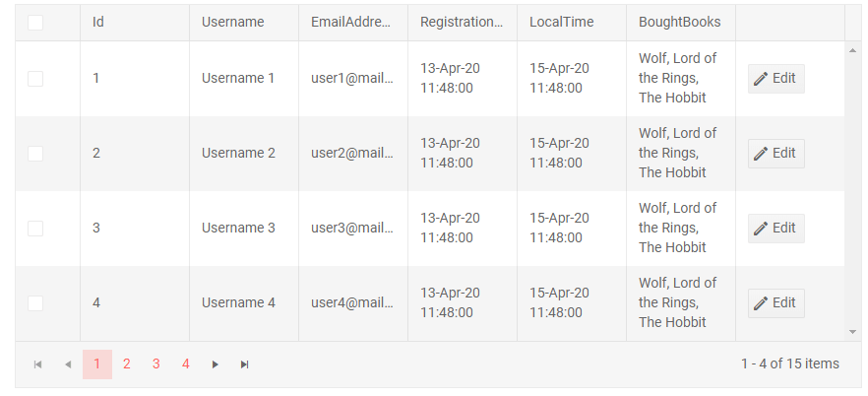
Task: Toggle the select-all checkbox in header
Action: pyautogui.click(x=35, y=23)
